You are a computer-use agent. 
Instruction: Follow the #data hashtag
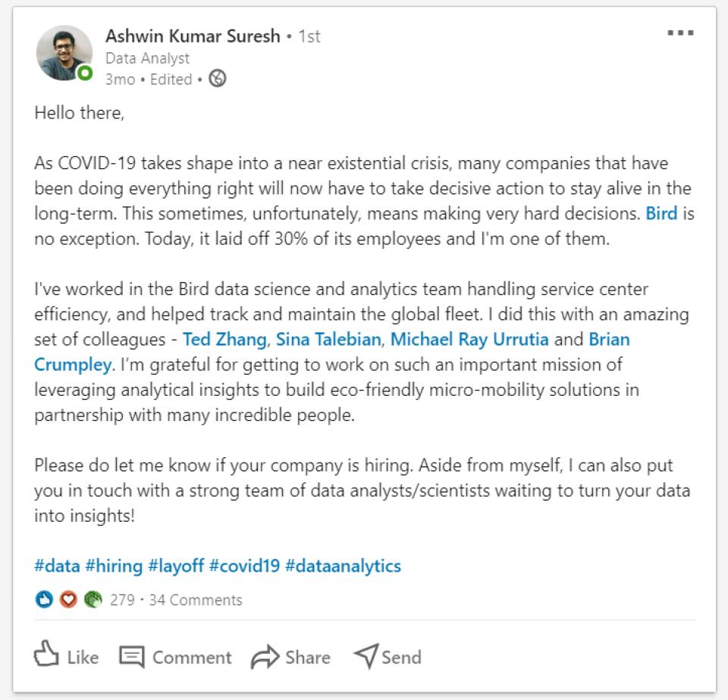(57, 566)
